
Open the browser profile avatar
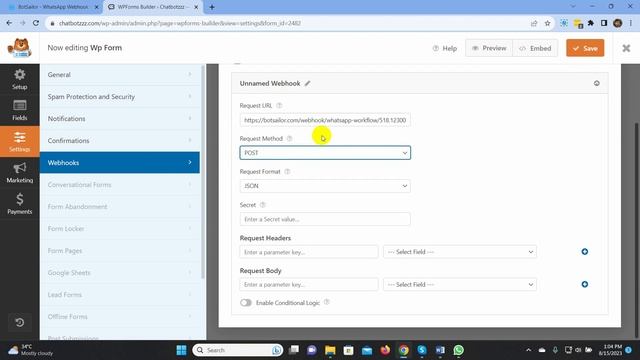pyautogui.click(x=618, y=23)
